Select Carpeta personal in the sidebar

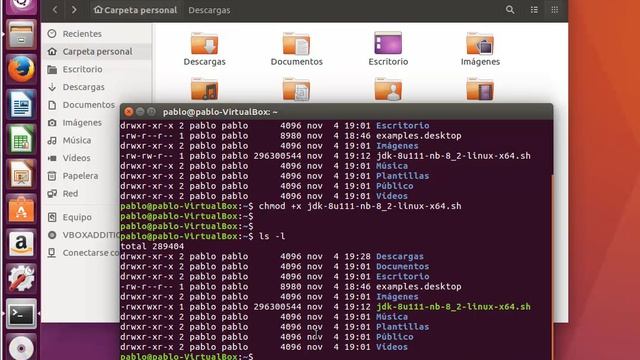click(x=97, y=51)
